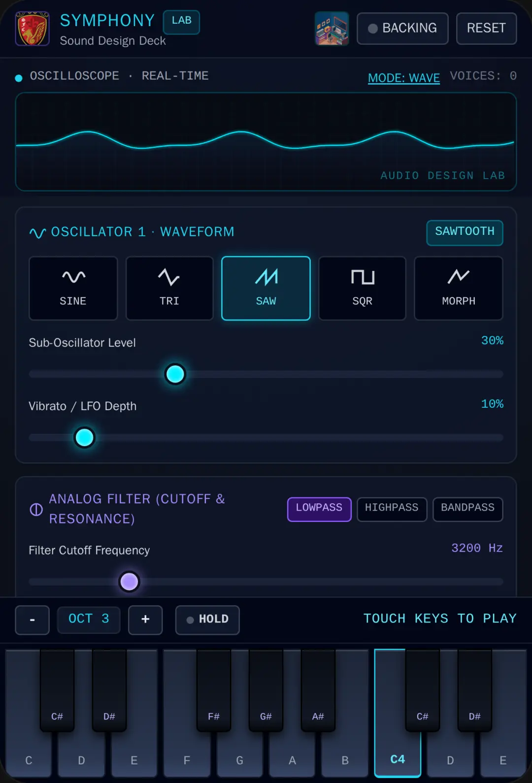The height and width of the screenshot is (783, 532).
Task: Click the Oscillator 1 wave icon
Action: pos(37,232)
